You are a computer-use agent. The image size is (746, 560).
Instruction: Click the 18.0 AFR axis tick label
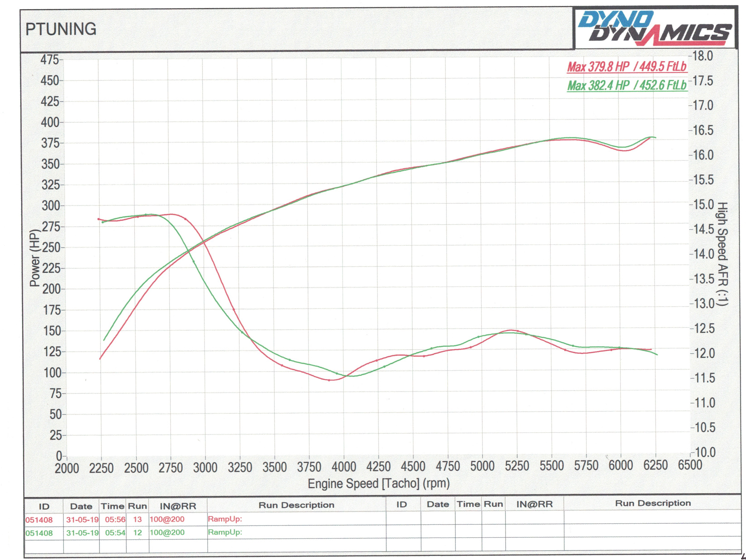[703, 56]
